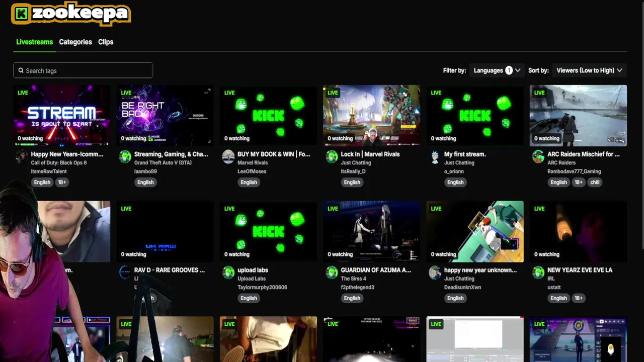Open o_orionn channel avatar
644x362 pixels.
pyautogui.click(x=435, y=156)
